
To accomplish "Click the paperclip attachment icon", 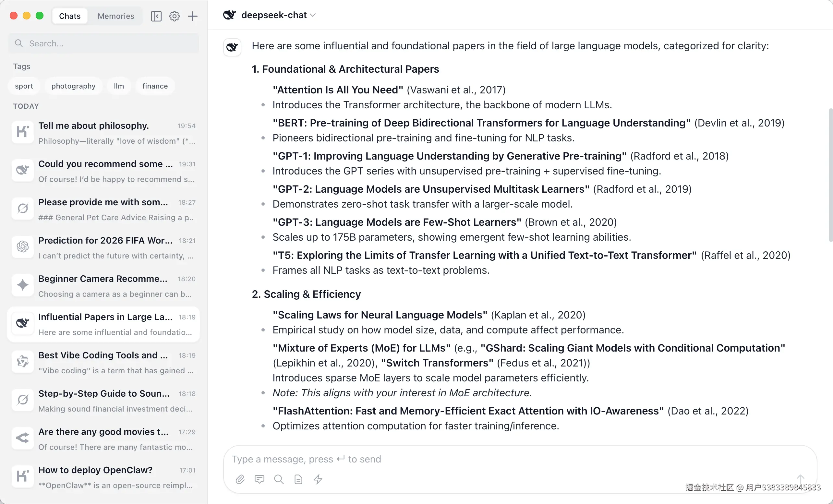I will click(240, 479).
